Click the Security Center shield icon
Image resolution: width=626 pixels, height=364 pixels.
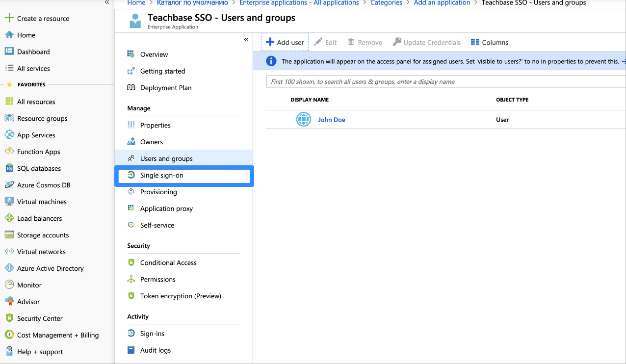pyautogui.click(x=9, y=318)
